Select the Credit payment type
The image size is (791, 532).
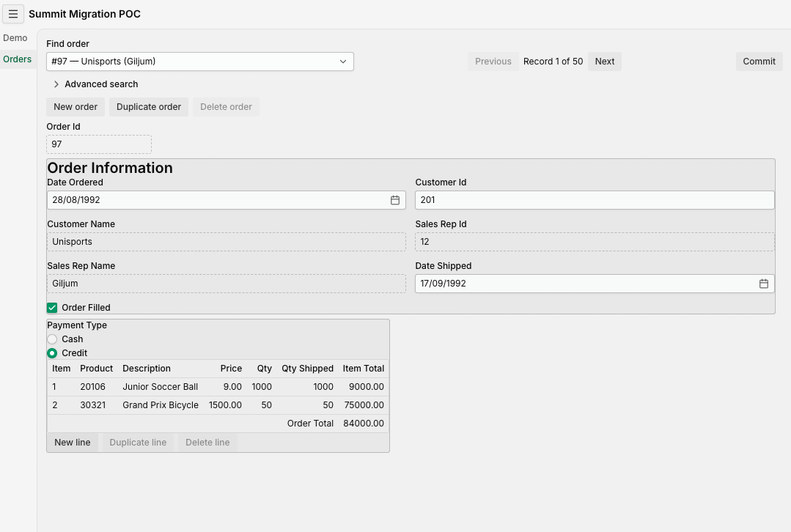52,353
